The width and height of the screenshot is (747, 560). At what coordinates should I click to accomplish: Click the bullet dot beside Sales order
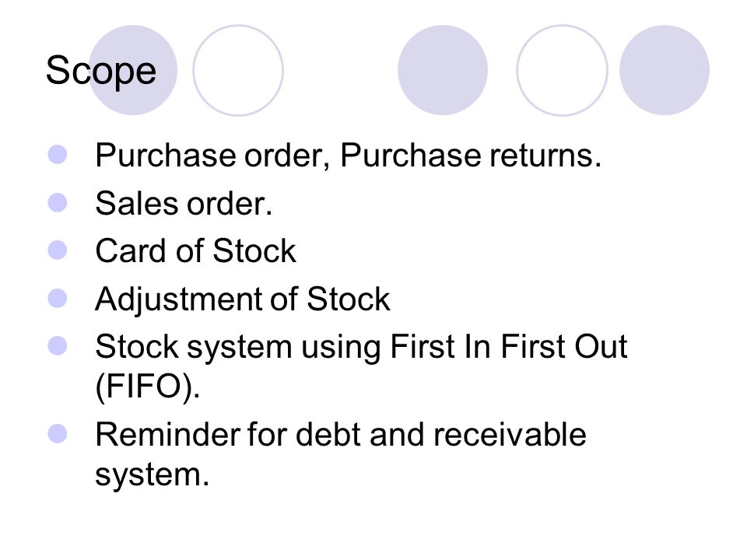58,202
